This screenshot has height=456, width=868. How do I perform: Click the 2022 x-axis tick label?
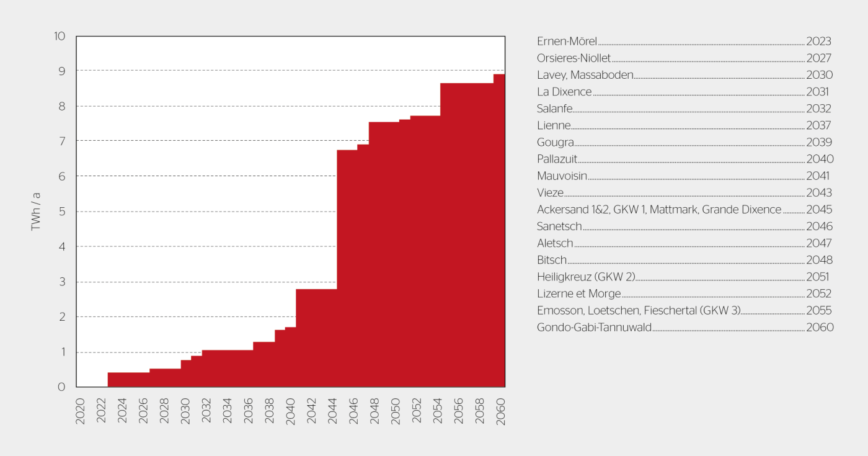coord(101,409)
